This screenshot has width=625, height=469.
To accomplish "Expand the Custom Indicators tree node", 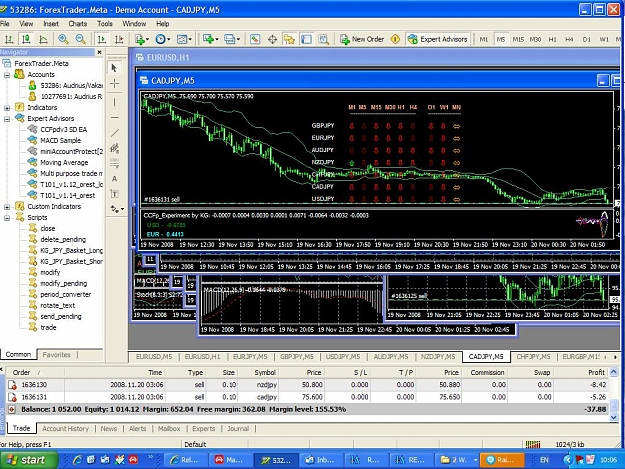I will [7, 207].
